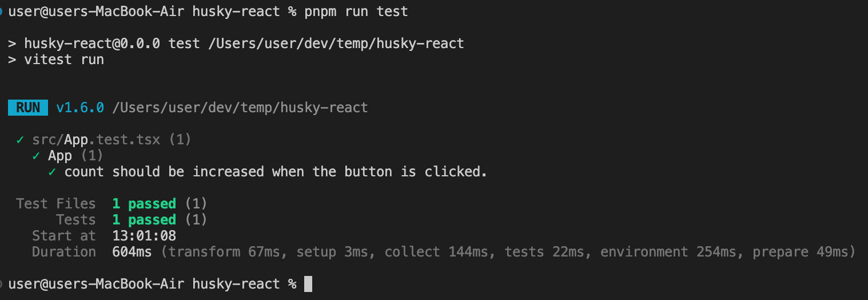Click the gray circle beside the last prompt

[x=1, y=284]
